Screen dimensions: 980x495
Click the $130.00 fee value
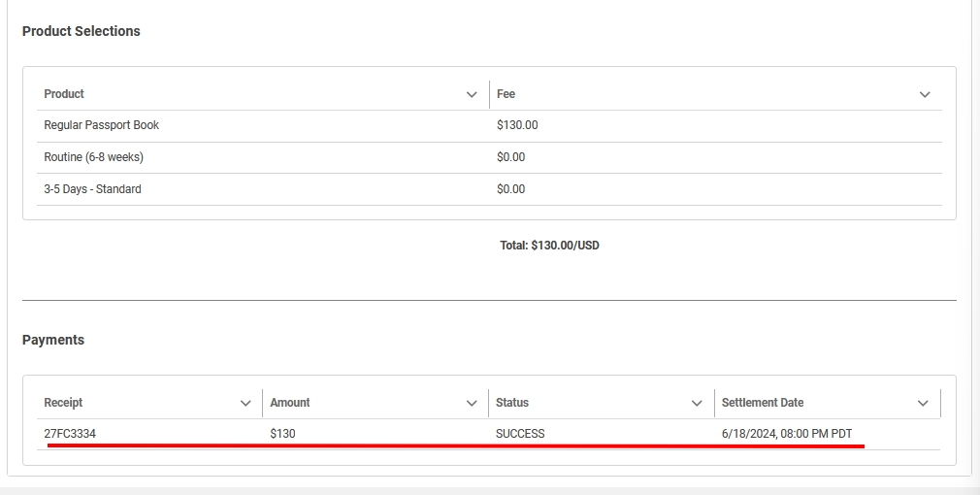pos(517,125)
